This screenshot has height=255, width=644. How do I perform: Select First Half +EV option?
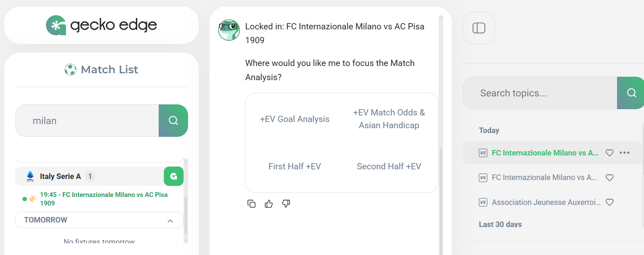295,167
